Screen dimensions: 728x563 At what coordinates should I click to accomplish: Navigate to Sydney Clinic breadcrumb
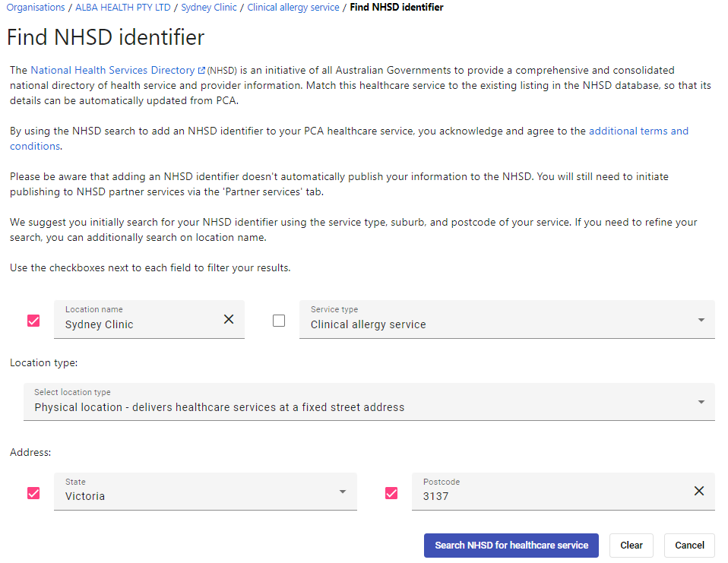[x=209, y=8]
